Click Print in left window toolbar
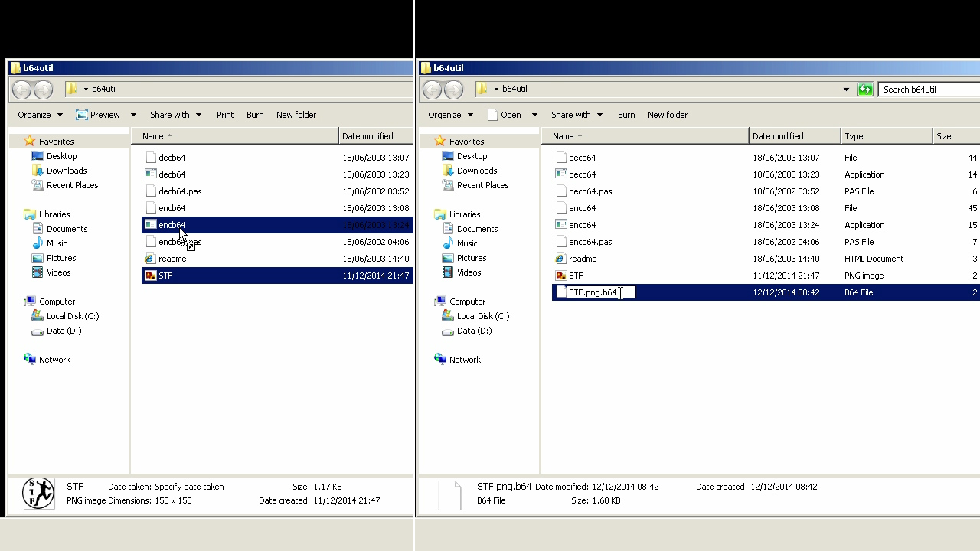Image resolution: width=980 pixels, height=551 pixels. (x=225, y=115)
